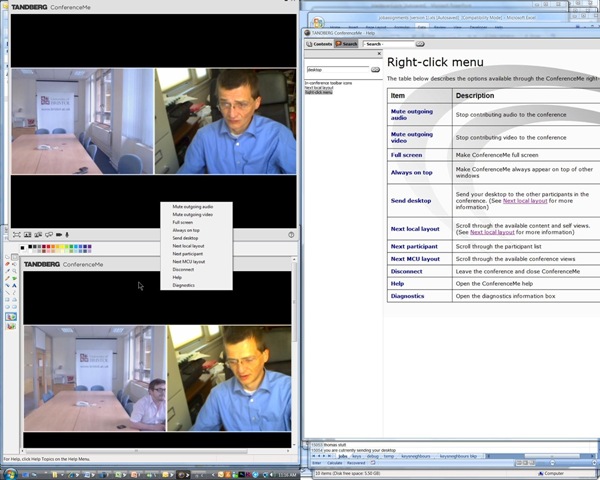Choose 'Mute outgoing audio' from context menu
This screenshot has width=600, height=480.
(192, 206)
